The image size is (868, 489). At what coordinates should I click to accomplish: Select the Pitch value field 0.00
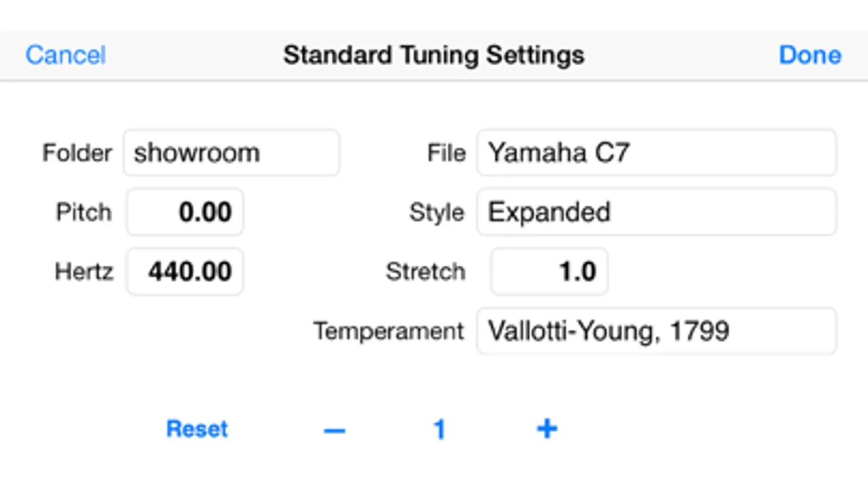(185, 212)
